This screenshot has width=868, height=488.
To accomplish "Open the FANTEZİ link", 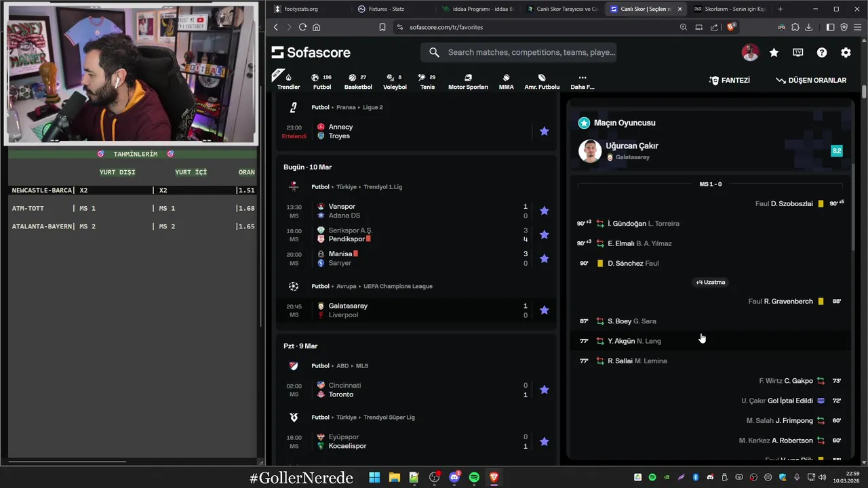I will (x=730, y=80).
